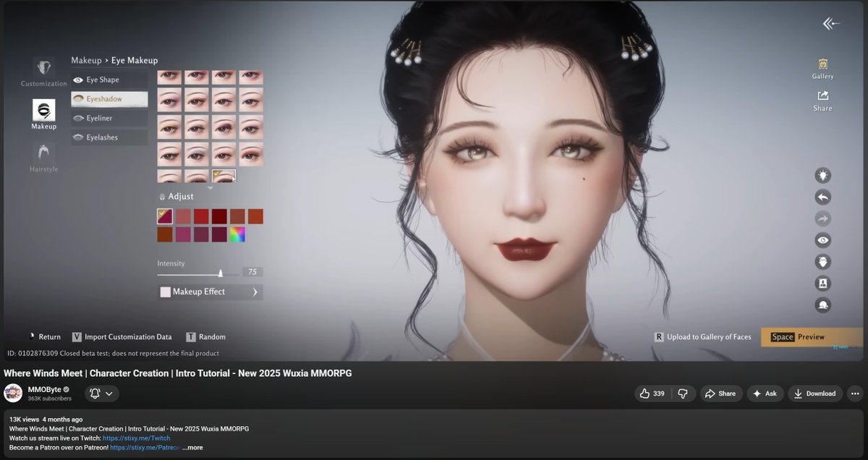Viewport: 868px width, 460px height.
Task: Click the Adjust label icon
Action: (162, 197)
